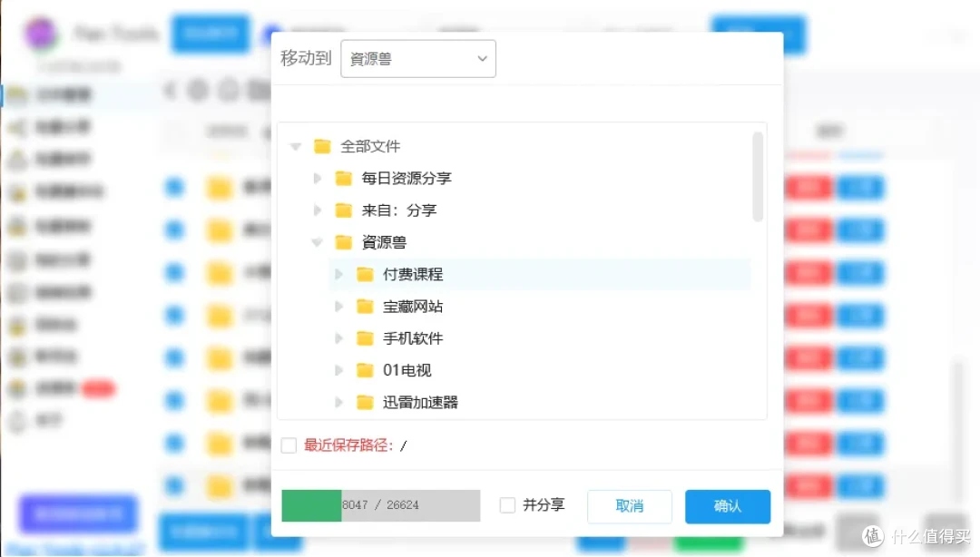Image resolution: width=980 pixels, height=557 pixels.
Task: Confirm the move with 确认
Action: [x=728, y=506]
